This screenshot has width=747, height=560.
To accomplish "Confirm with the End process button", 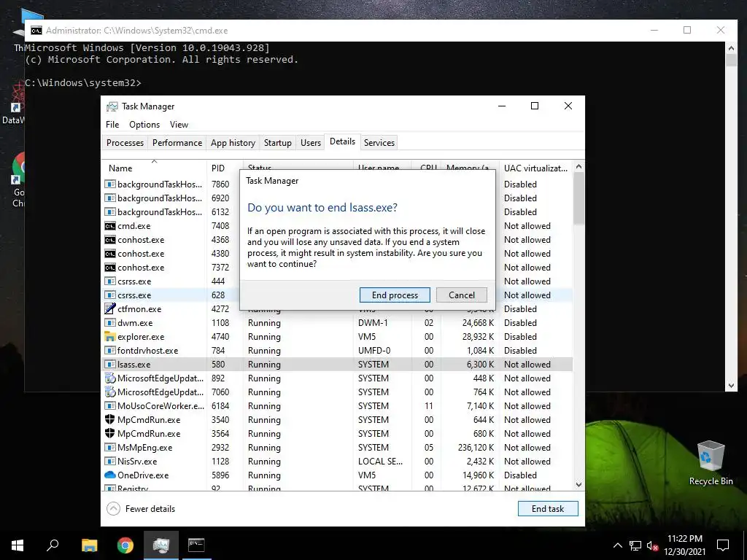I will (x=395, y=295).
